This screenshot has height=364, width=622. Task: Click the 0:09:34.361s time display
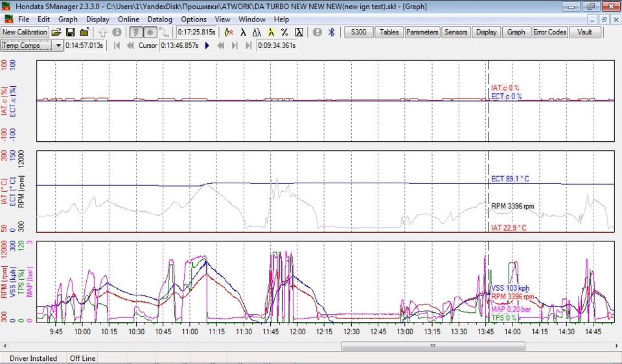(277, 45)
